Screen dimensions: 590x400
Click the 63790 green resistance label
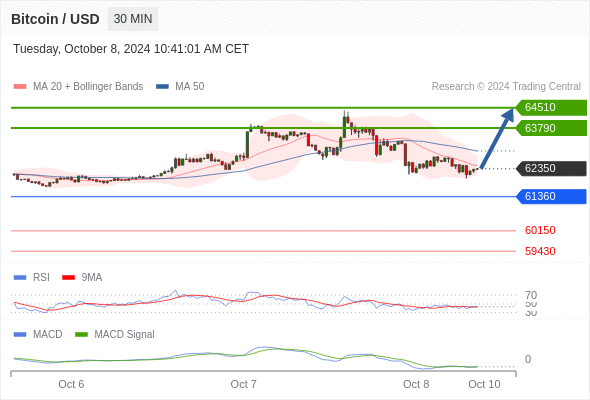pyautogui.click(x=551, y=128)
